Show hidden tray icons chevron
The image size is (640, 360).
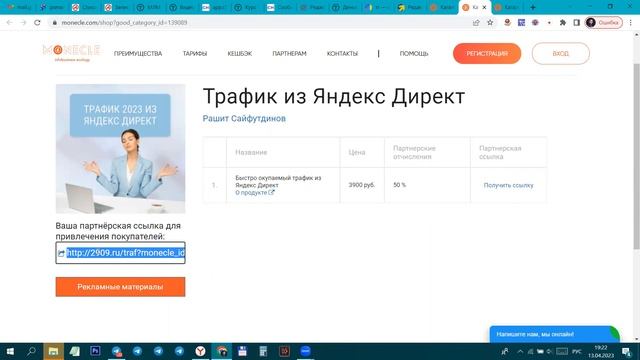pos(520,351)
